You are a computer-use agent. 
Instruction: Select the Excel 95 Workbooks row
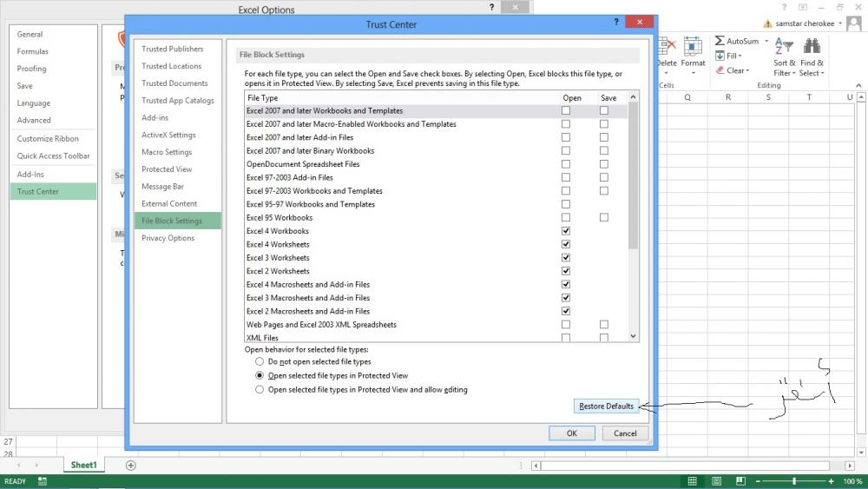tap(437, 218)
